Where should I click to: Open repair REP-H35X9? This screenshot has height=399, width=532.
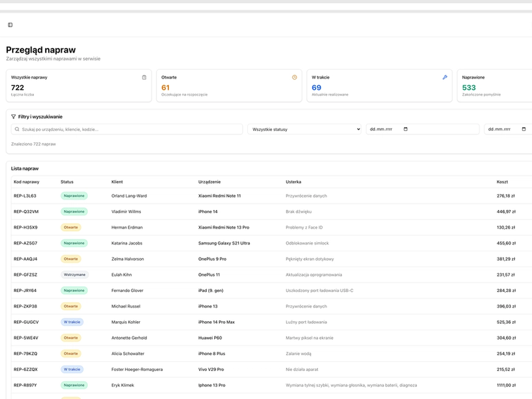(x=25, y=227)
